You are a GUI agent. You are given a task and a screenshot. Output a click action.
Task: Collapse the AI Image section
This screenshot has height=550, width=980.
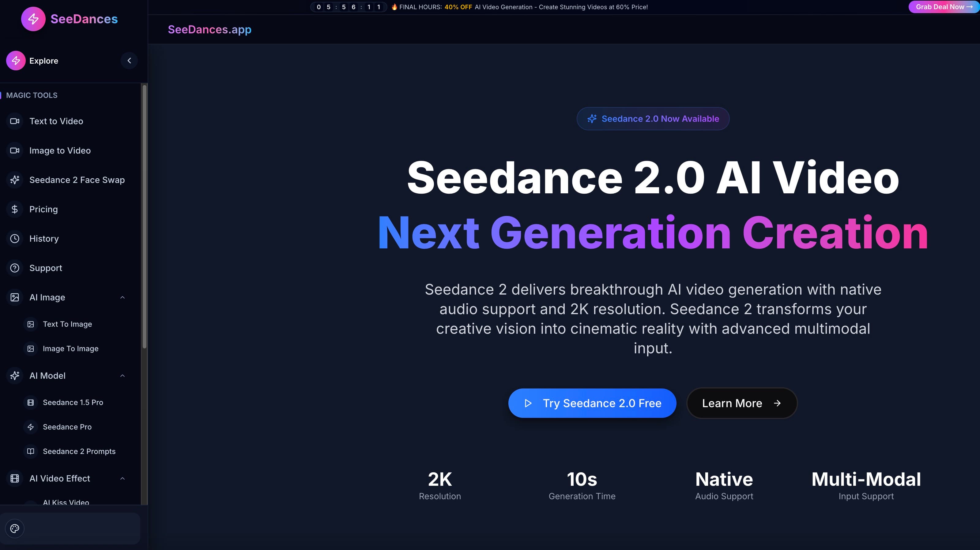tap(123, 297)
